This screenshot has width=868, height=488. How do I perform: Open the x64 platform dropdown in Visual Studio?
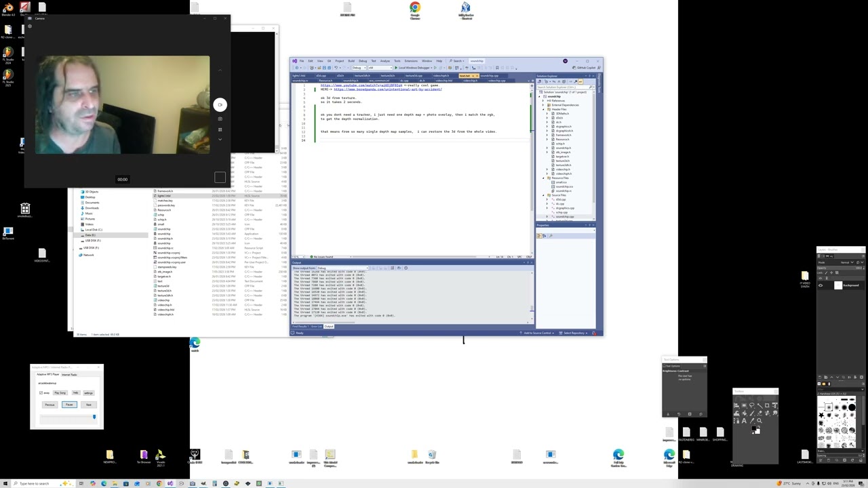click(x=380, y=68)
